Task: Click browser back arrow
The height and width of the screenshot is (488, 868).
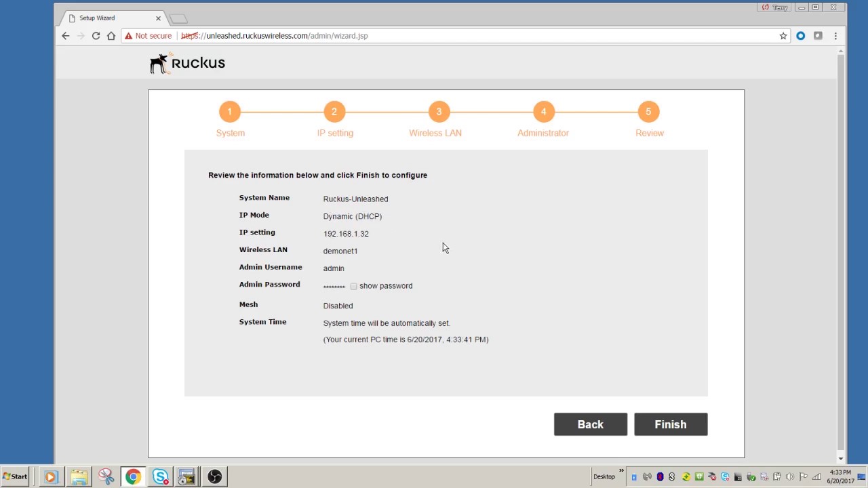Action: pyautogui.click(x=65, y=36)
